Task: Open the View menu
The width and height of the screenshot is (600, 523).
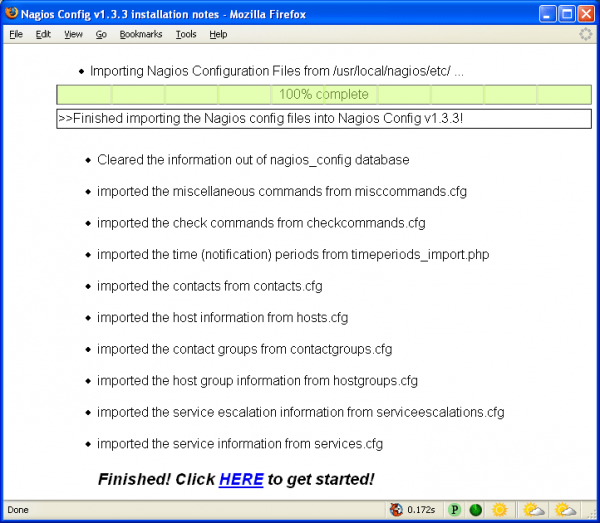Action: (x=73, y=34)
